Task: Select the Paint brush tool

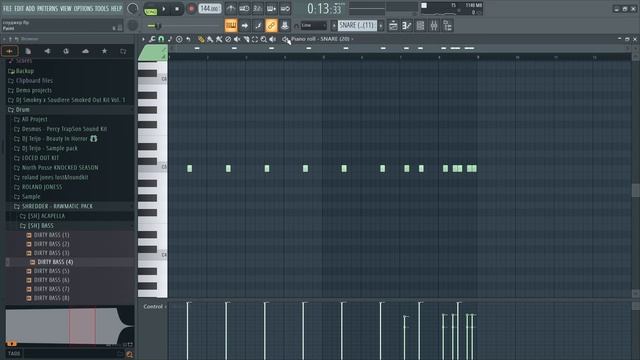Action: point(210,39)
